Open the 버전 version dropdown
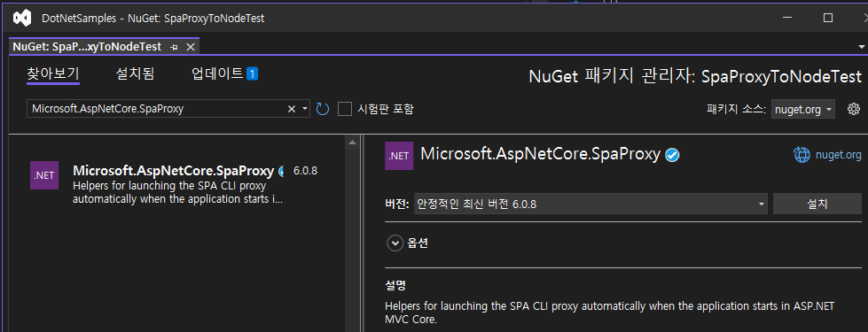The image size is (868, 332). point(590,204)
